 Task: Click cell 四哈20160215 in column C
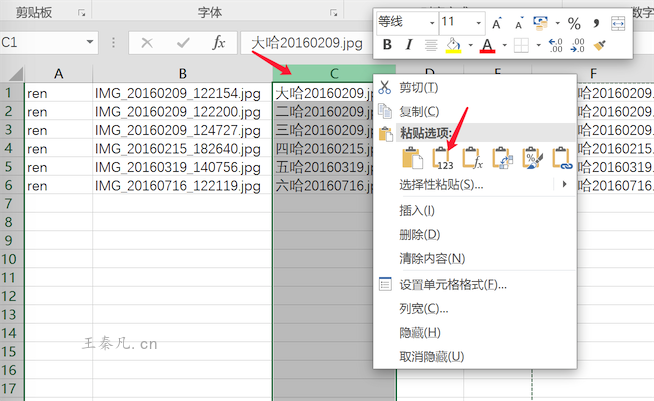tap(323, 149)
